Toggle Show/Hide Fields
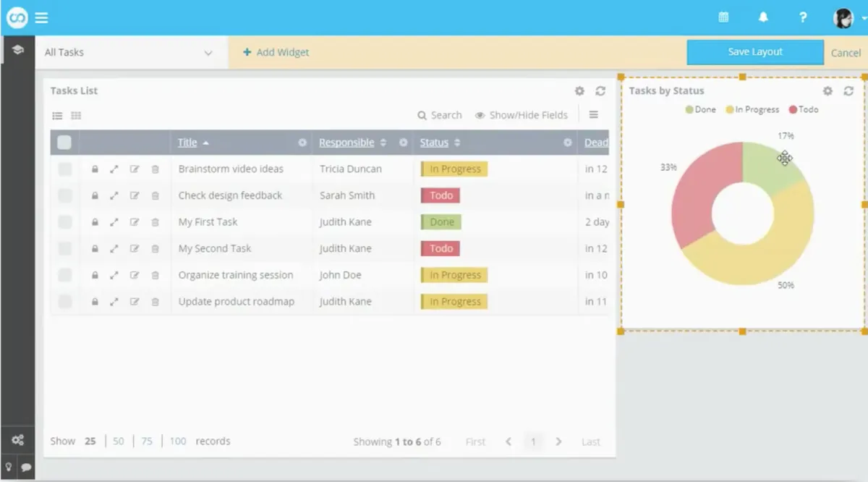This screenshot has height=482, width=868. pyautogui.click(x=522, y=115)
